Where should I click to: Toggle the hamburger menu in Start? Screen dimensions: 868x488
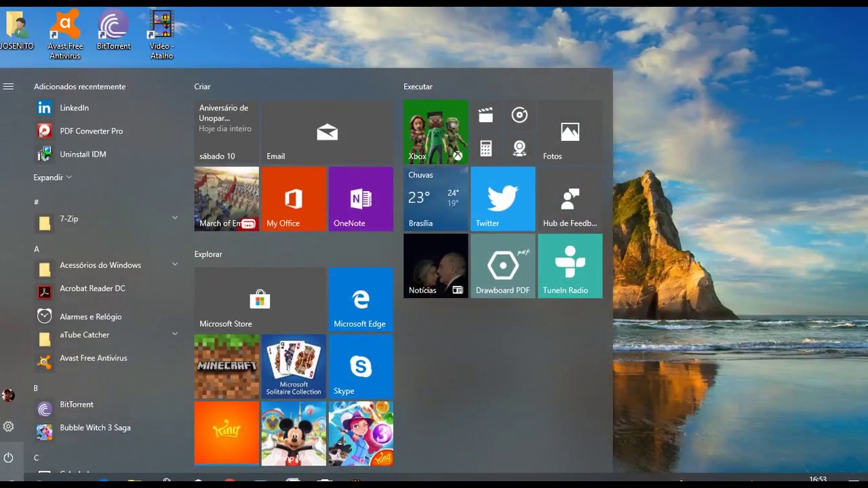(9, 87)
